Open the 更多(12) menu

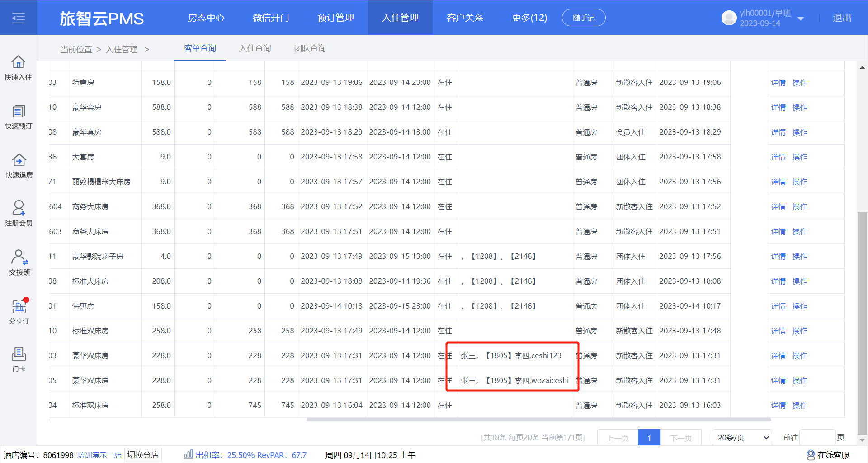(x=529, y=18)
